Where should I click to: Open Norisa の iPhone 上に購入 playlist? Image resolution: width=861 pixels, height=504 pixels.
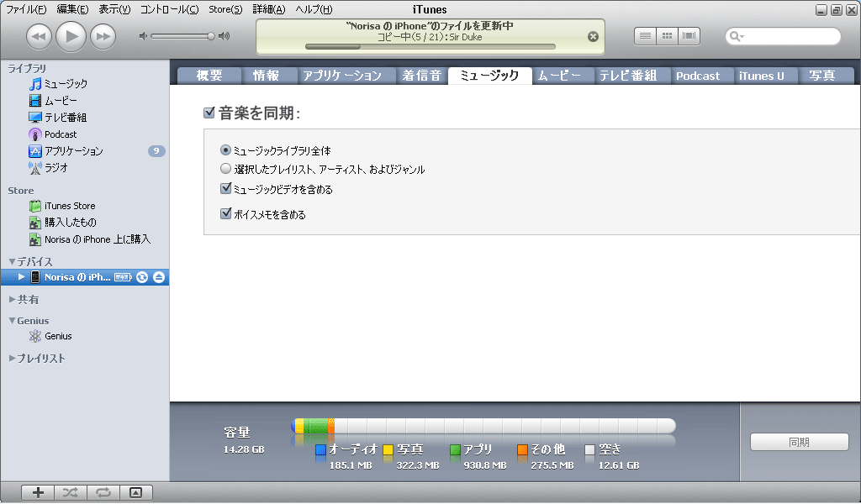pyautogui.click(x=89, y=239)
